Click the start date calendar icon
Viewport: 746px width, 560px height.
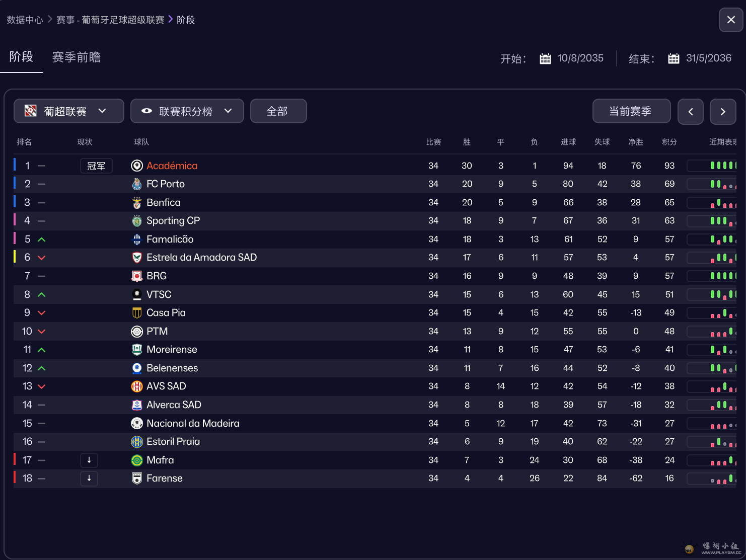545,58
